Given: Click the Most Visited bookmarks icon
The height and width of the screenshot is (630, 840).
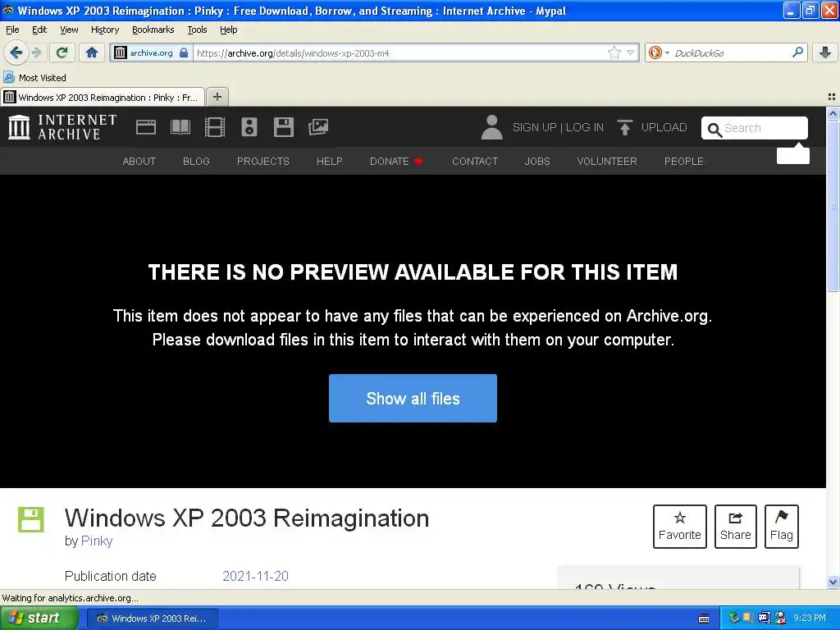Looking at the screenshot, I should point(8,77).
